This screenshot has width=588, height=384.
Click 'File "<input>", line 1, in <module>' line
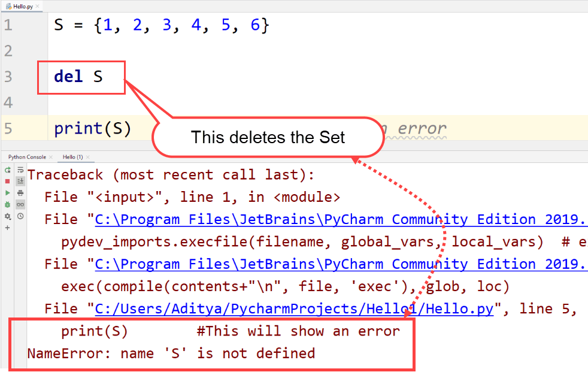(192, 197)
